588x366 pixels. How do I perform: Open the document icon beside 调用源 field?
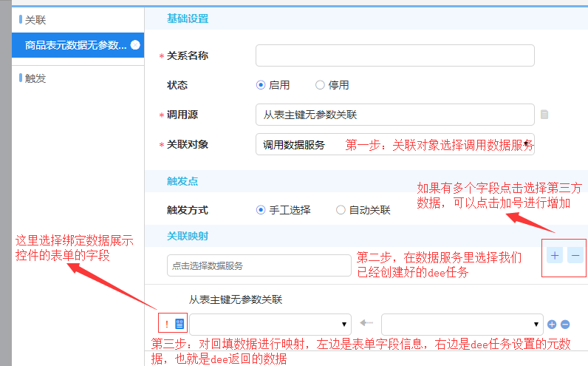click(x=544, y=115)
